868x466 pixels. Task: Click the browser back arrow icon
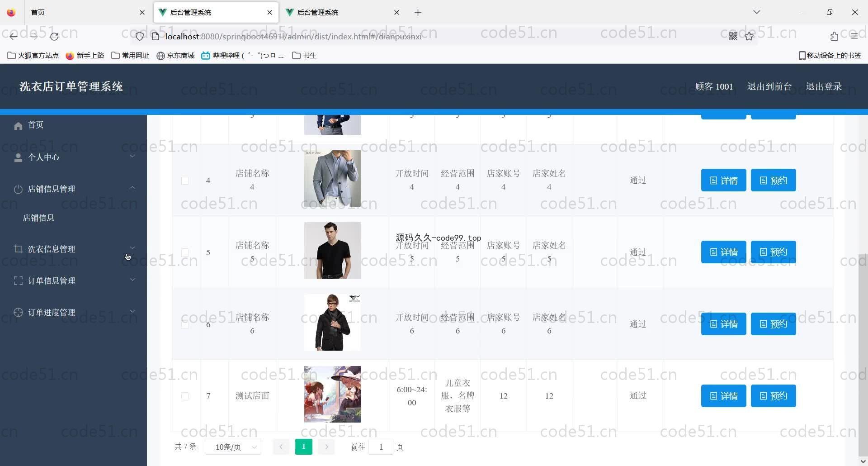point(14,36)
